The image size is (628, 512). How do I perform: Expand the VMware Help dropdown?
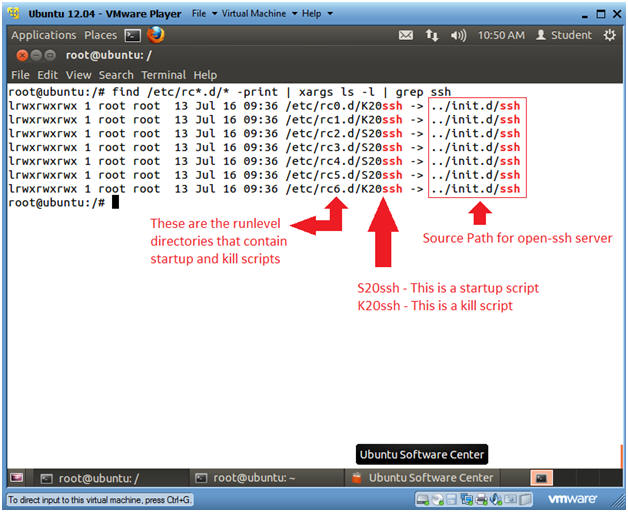[317, 14]
